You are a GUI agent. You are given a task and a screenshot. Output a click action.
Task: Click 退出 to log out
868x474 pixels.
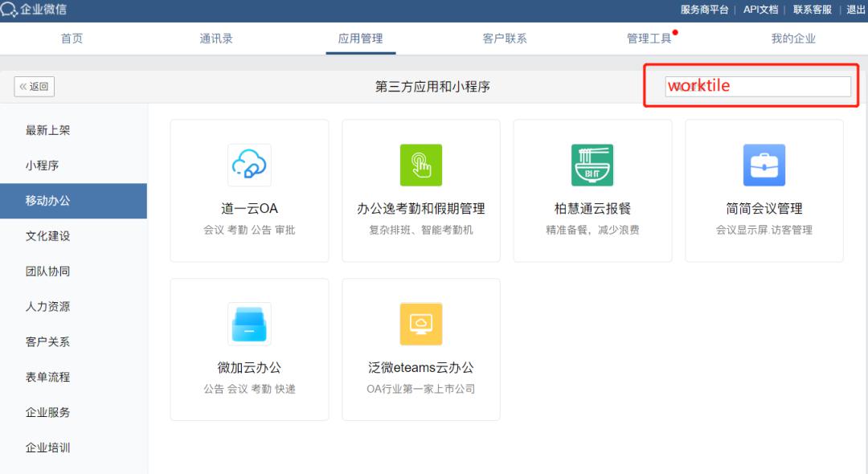856,10
